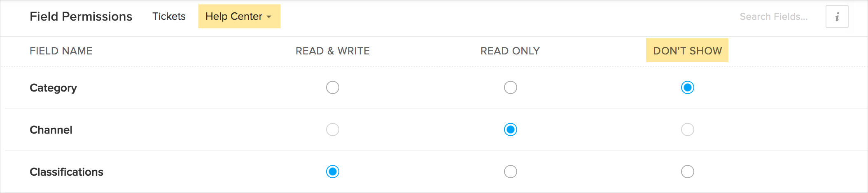Click the FIELD NAME column header
Screen dimensions: 868x193
(x=61, y=51)
